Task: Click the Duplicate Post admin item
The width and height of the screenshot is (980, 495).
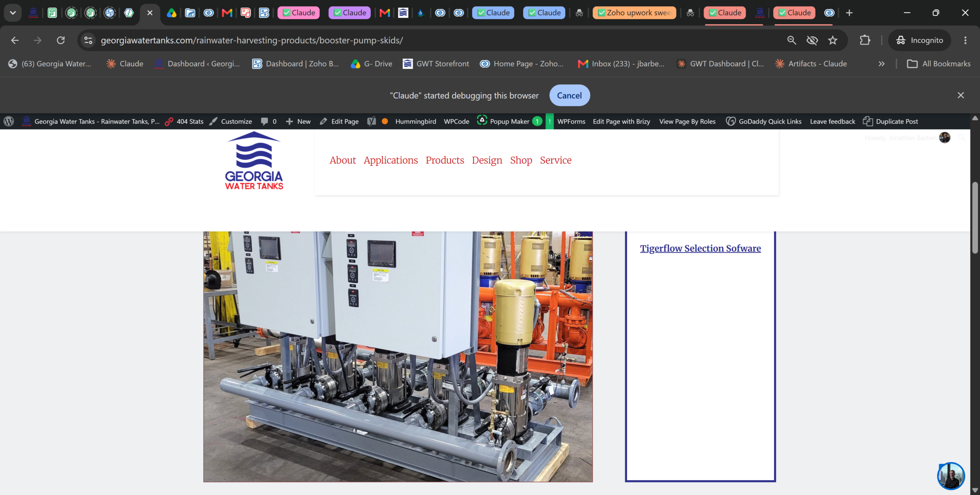Action: click(890, 121)
